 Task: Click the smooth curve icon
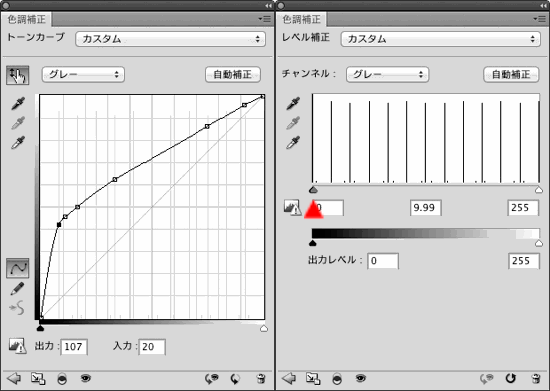[17, 308]
